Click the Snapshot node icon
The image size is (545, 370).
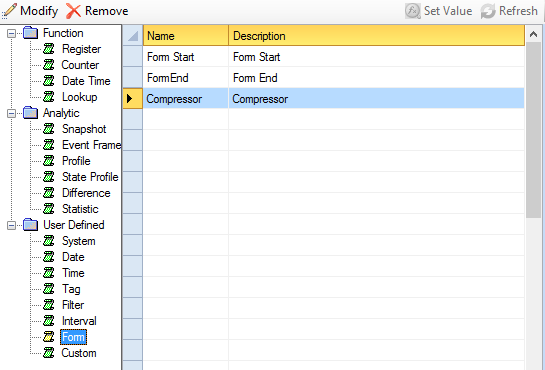point(49,129)
